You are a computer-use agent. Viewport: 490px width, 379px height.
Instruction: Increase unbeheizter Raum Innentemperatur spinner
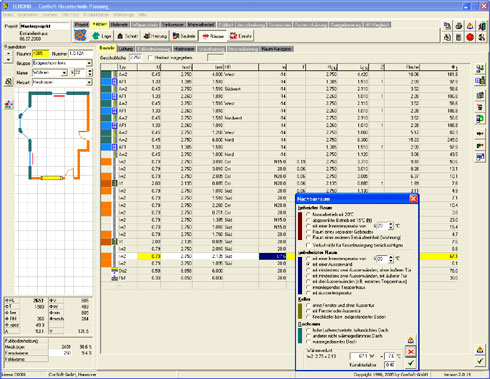391,257
